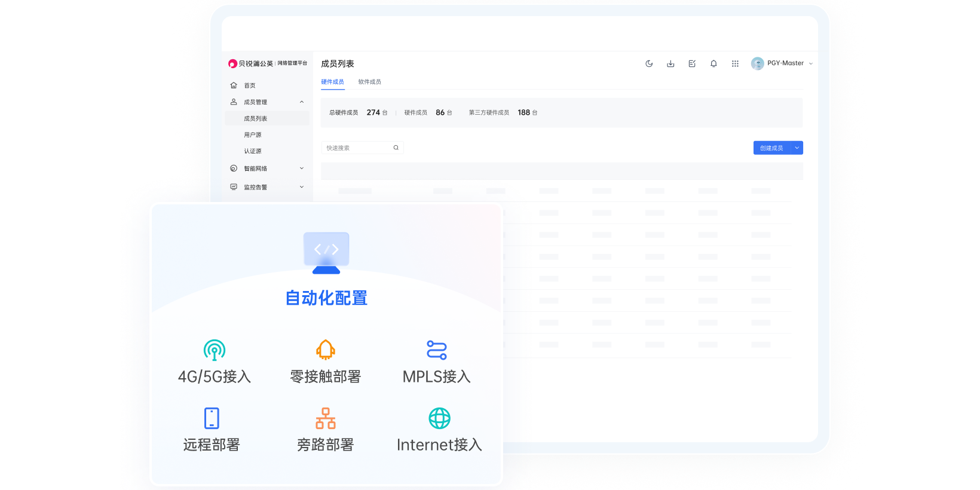Image resolution: width=980 pixels, height=490 pixels.
Task: Click the Internet接入 globe icon
Action: pos(439,418)
